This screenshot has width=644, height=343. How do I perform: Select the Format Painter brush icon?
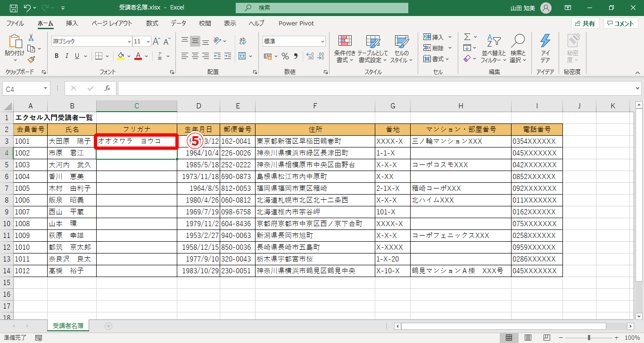tap(31, 59)
